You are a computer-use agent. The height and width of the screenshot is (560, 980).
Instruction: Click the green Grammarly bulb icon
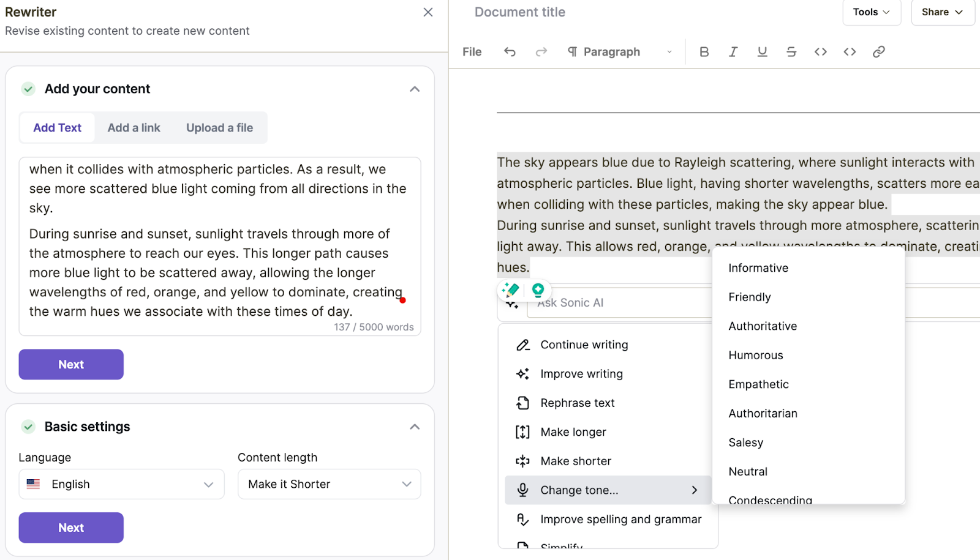(538, 289)
